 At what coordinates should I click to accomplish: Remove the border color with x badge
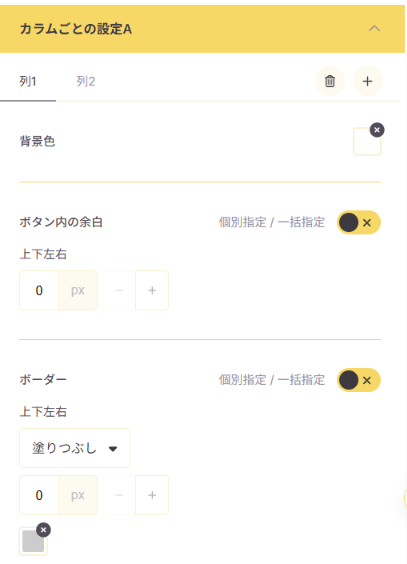coord(43,530)
